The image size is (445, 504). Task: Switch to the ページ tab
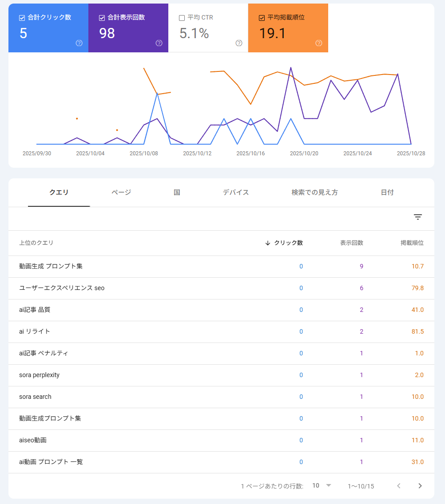[120, 193]
